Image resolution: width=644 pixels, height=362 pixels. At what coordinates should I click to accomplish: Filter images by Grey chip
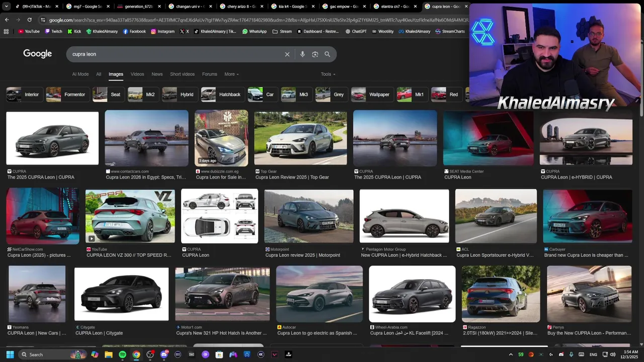pyautogui.click(x=331, y=95)
